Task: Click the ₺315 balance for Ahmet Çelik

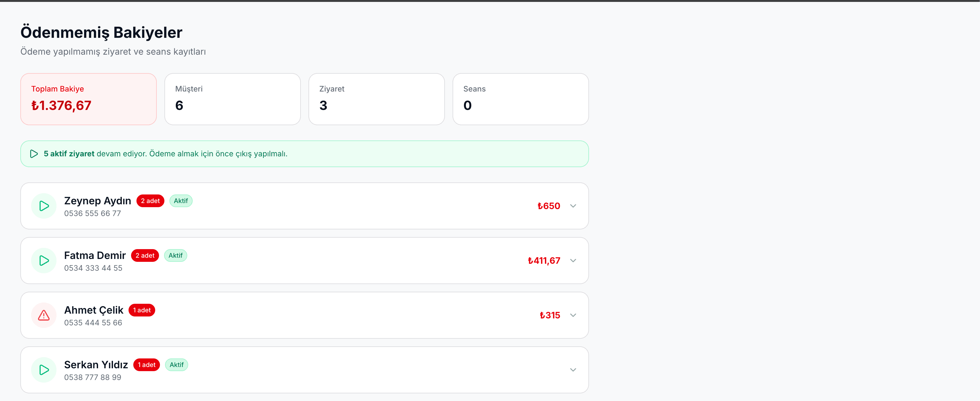Action: [550, 315]
